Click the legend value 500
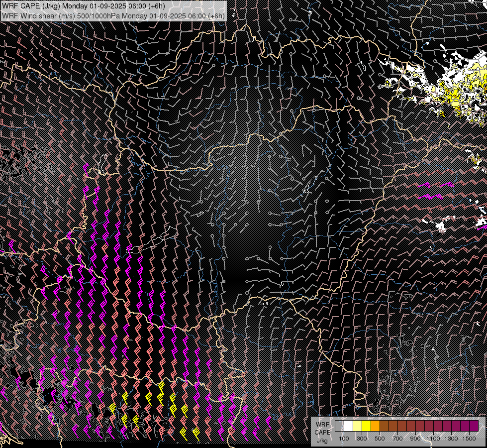The width and height of the screenshot is (487, 448). (380, 439)
